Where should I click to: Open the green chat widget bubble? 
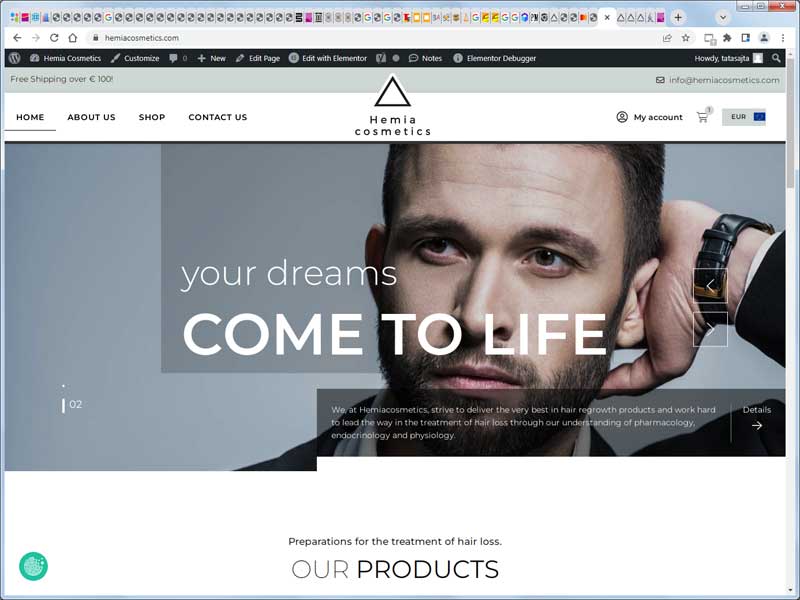pos(34,566)
